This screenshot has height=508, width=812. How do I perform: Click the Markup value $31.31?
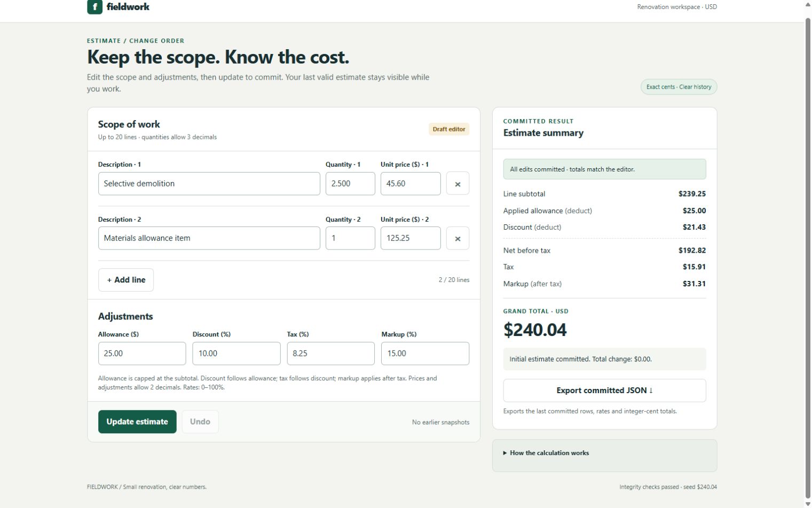pos(694,284)
